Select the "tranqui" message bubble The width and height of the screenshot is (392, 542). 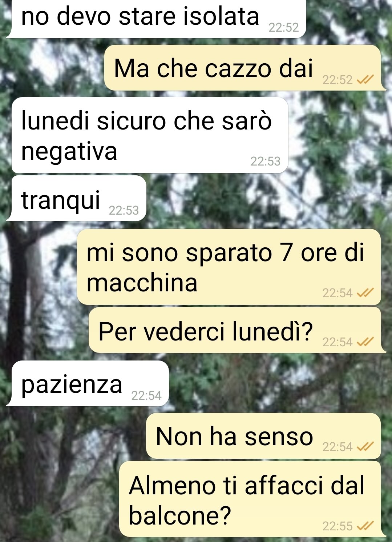76,199
